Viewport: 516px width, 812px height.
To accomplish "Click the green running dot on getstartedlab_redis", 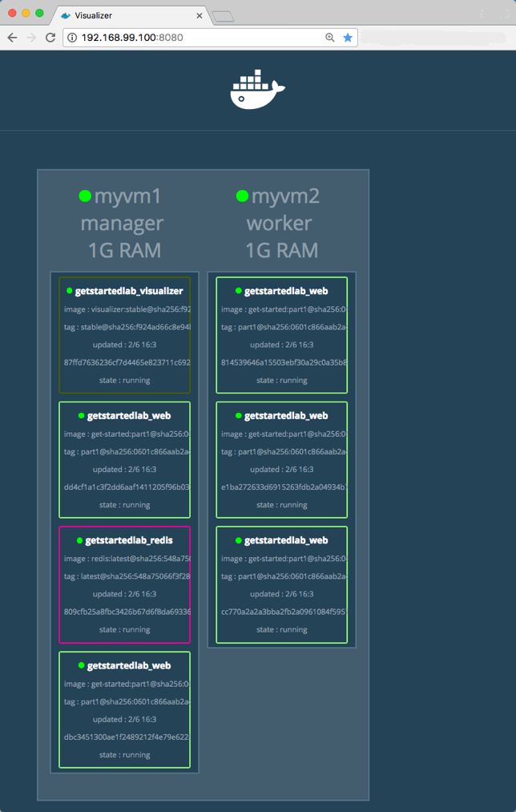I will point(79,540).
